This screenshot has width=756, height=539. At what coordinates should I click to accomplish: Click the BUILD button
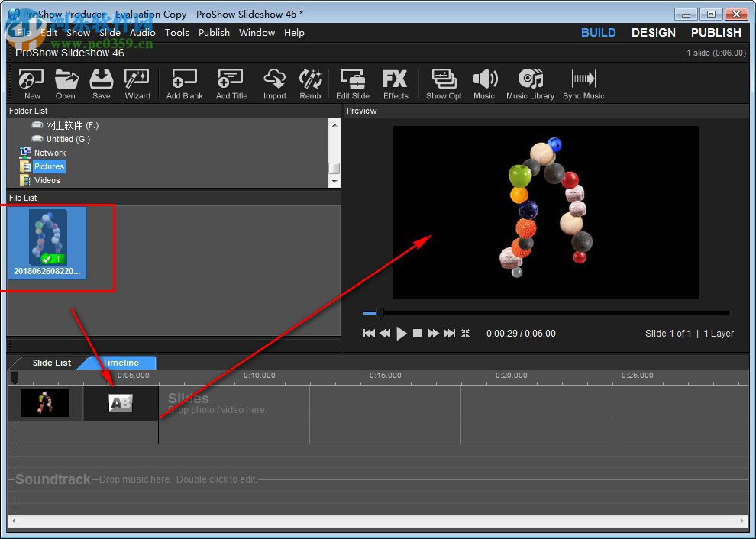(598, 32)
